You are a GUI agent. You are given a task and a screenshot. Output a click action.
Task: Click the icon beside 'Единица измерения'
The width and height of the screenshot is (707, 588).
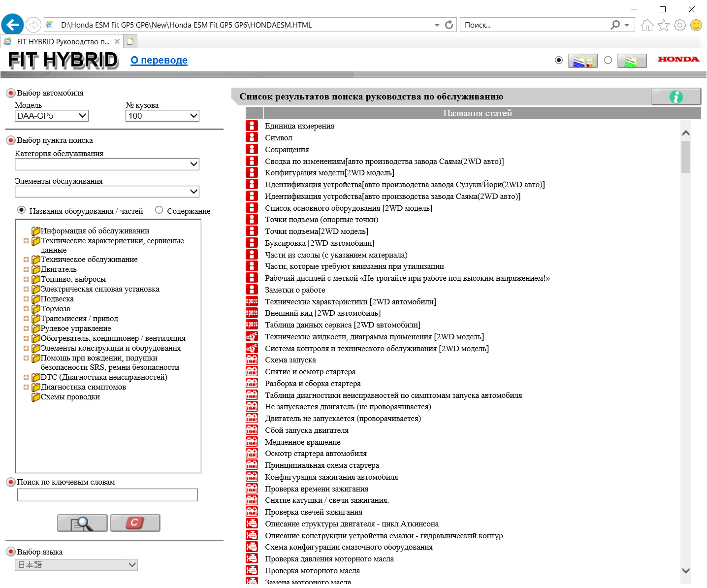click(252, 126)
